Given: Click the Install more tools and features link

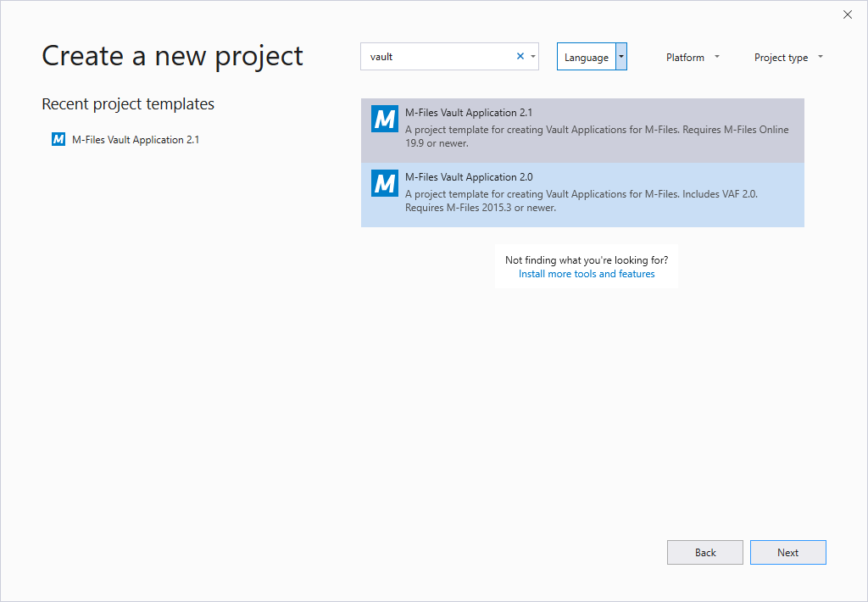Looking at the screenshot, I should coord(587,274).
